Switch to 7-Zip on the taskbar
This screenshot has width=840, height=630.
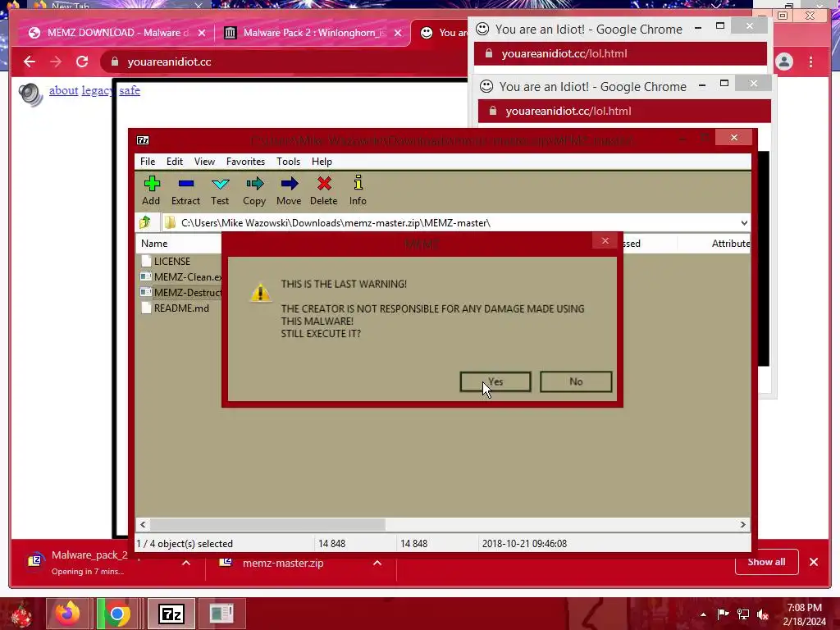pos(171,614)
